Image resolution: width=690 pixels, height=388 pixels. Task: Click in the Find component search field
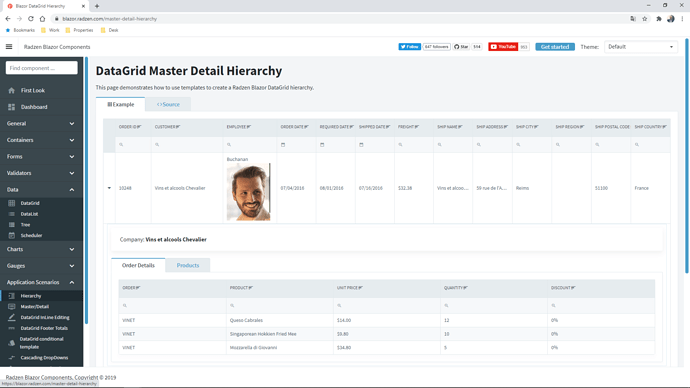pos(41,68)
